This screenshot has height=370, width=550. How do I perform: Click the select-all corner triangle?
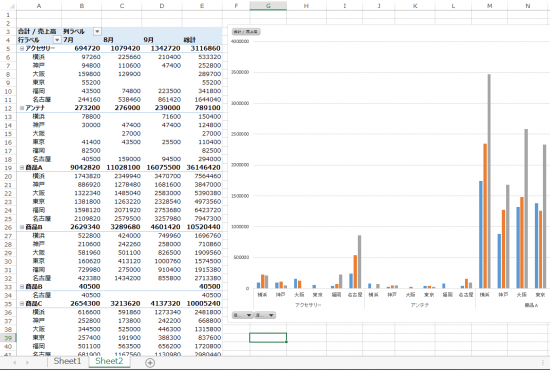(12, 6)
